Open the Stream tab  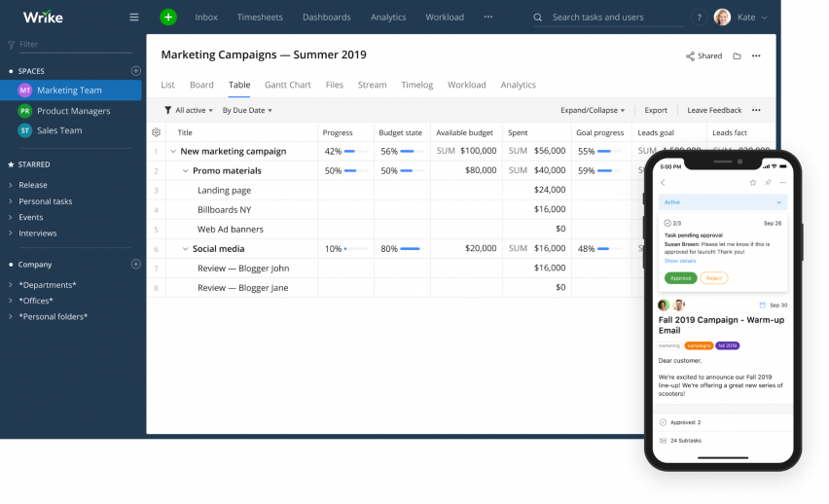[373, 85]
